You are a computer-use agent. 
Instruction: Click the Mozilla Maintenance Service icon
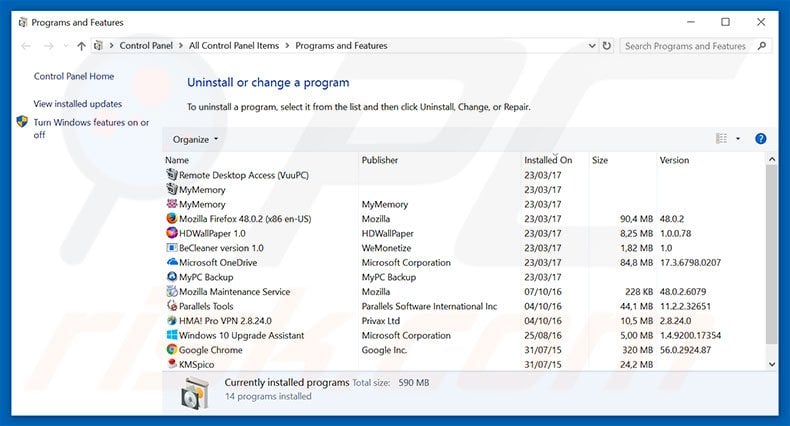tap(172, 292)
